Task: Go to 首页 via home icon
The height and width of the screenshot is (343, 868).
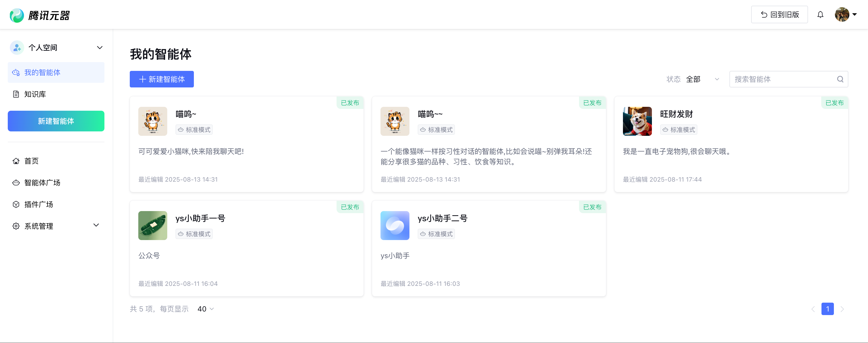Action: [16, 161]
